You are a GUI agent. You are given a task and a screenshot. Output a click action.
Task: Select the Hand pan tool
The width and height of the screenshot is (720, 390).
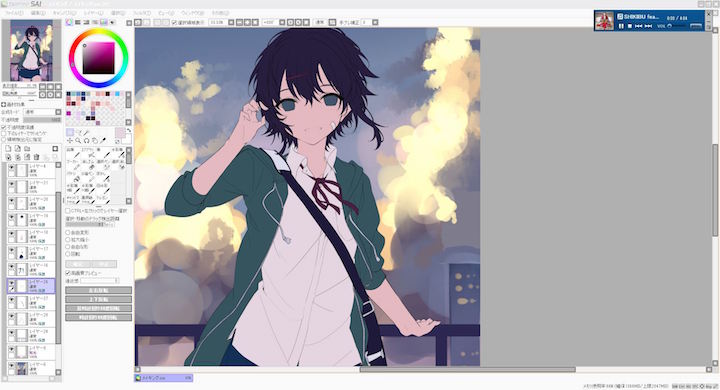pyautogui.click(x=95, y=141)
